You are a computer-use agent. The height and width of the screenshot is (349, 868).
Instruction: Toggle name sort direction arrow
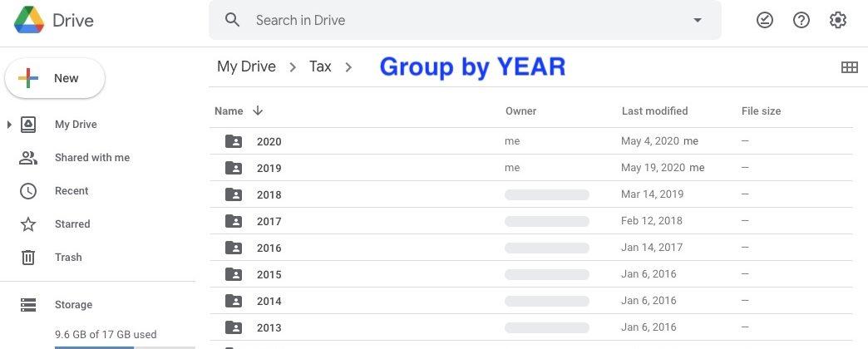tap(258, 111)
